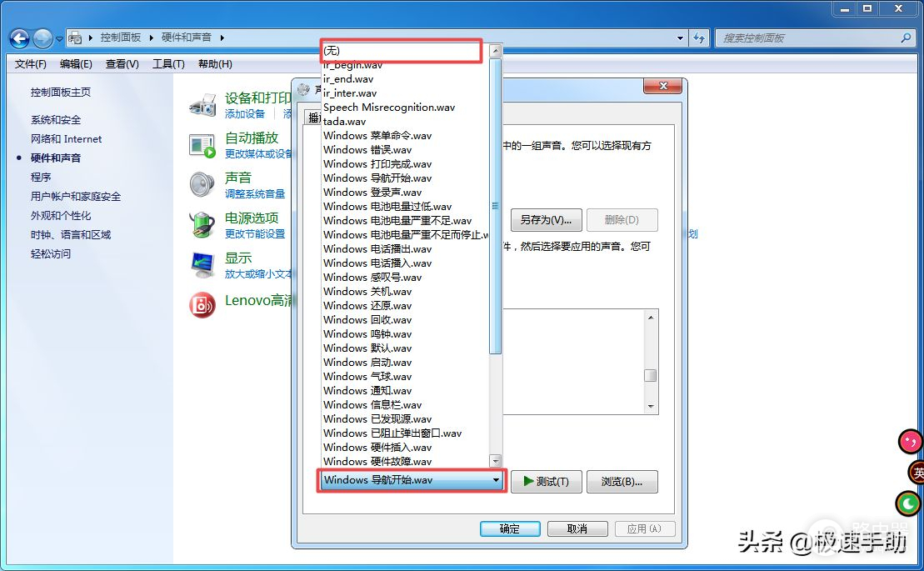Click the red punctuation input-method circle
The image size is (924, 571).
tap(911, 441)
